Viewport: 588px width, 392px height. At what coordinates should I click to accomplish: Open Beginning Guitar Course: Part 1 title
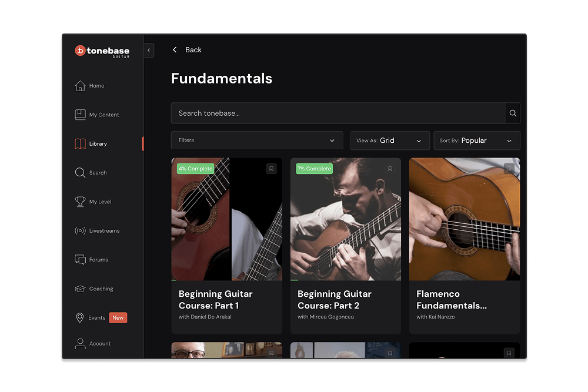tap(216, 300)
